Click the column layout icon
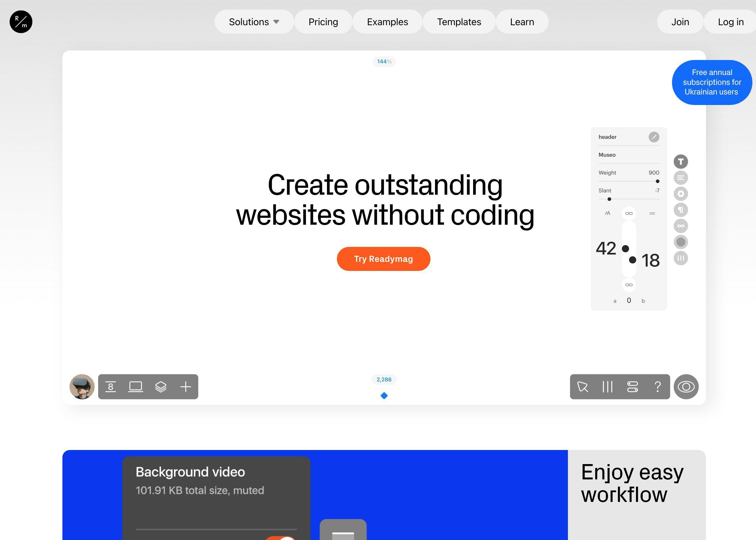The height and width of the screenshot is (540, 756). pyautogui.click(x=607, y=386)
